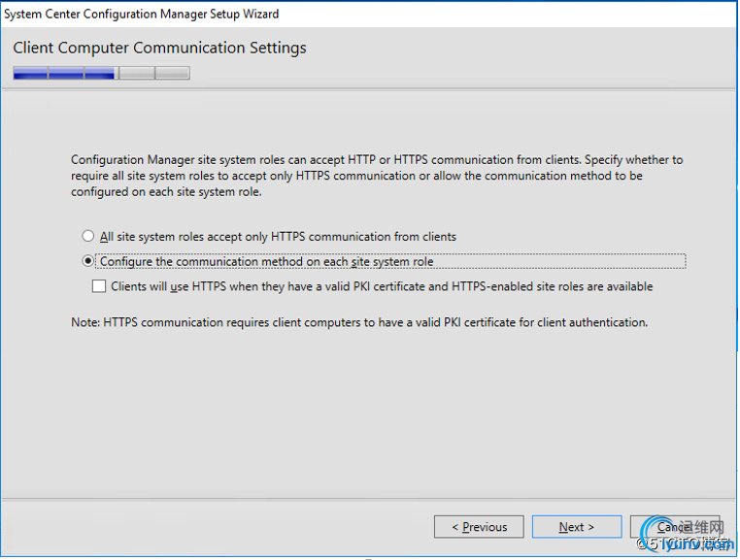Cancel the setup wizard
This screenshot has width=740, height=560.
(x=674, y=526)
